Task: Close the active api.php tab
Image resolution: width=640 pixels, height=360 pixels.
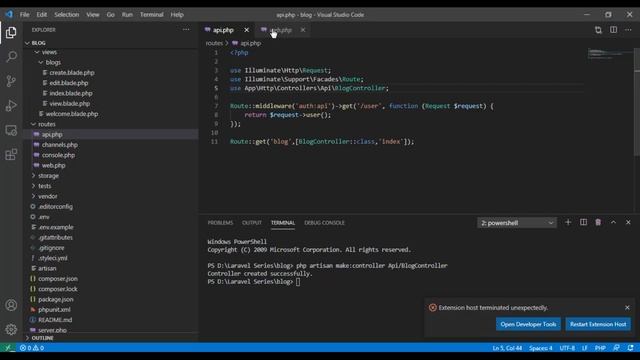Action: click(x=247, y=30)
